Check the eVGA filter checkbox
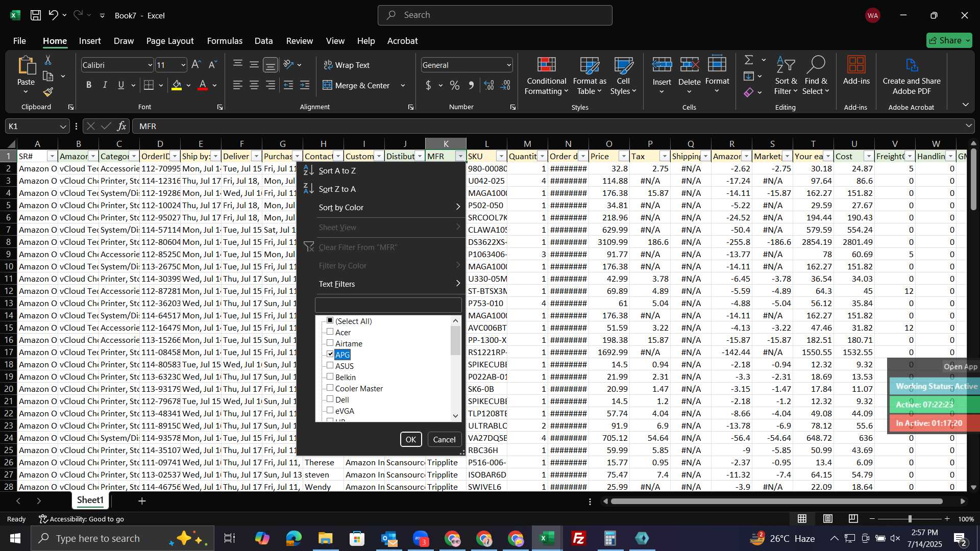The width and height of the screenshot is (980, 551). 330,410
